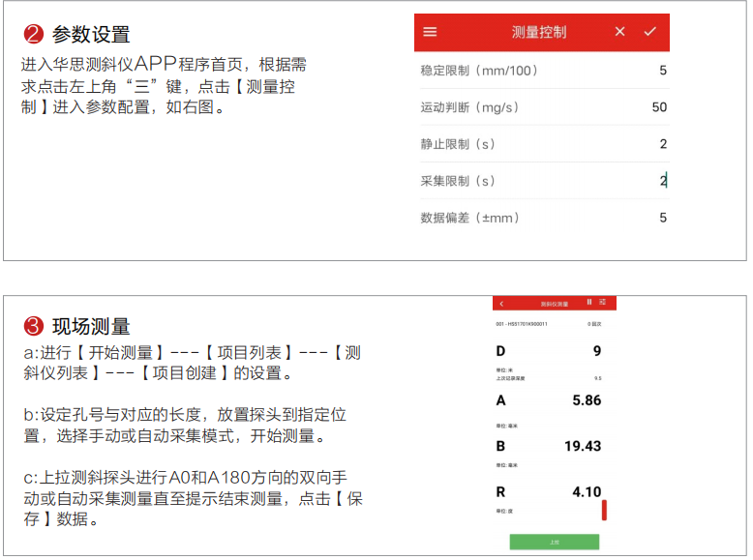Screen dimensions: 753x560
Task: Select the D depth reading 9
Action: 596,351
